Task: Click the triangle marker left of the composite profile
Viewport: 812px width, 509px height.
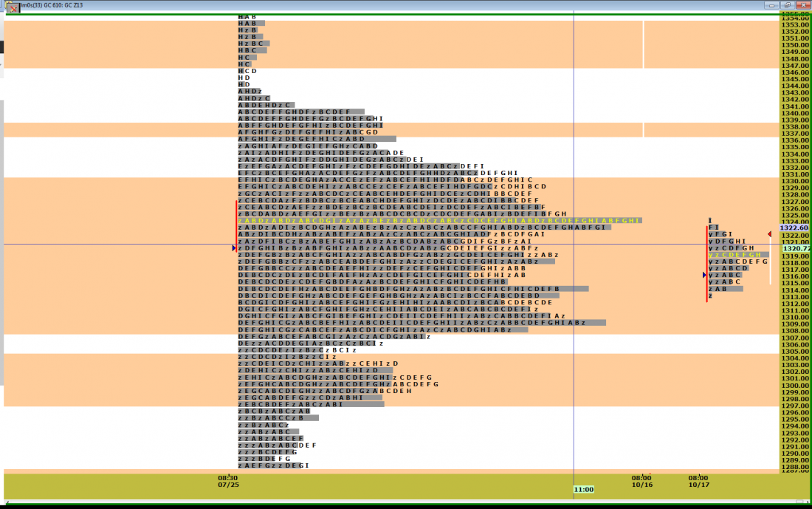Action: [x=234, y=248]
